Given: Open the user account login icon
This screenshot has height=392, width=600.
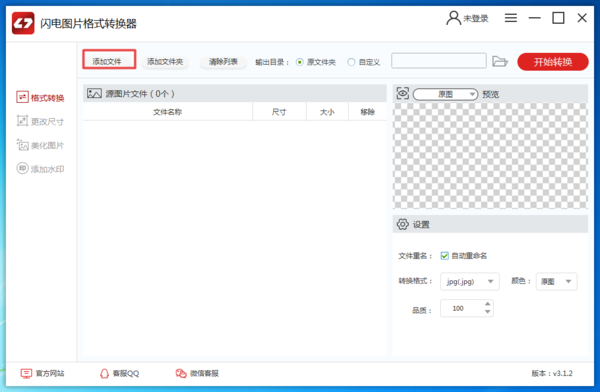Looking at the screenshot, I should point(453,18).
